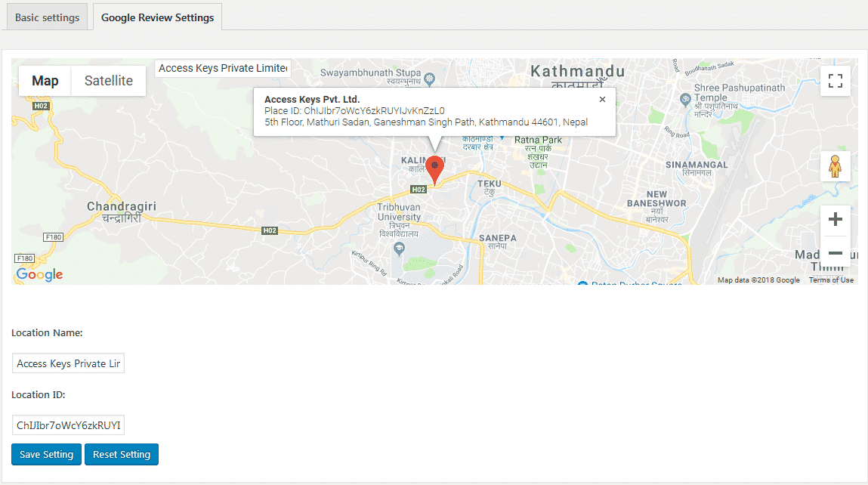Click the Chandragiri label on map

point(121,206)
